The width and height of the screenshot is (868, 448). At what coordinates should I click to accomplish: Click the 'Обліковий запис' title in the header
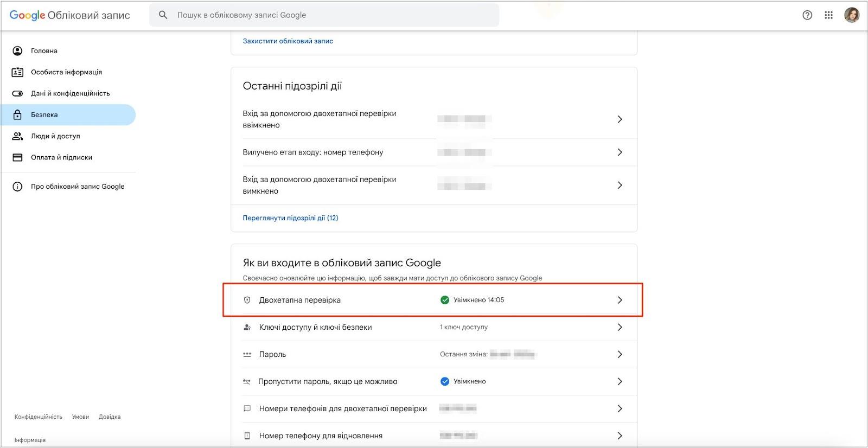pyautogui.click(x=89, y=15)
